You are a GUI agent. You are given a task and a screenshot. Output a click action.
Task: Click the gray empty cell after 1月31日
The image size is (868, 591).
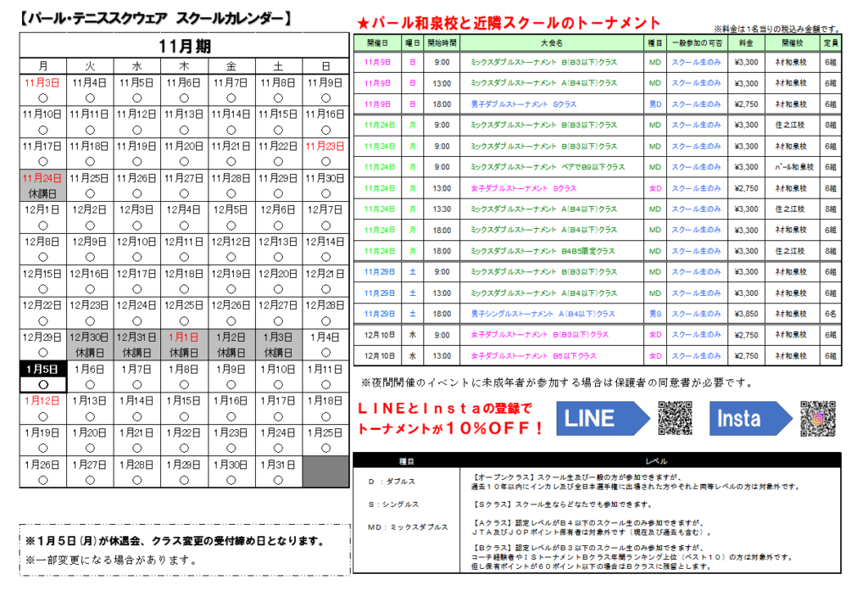click(x=325, y=471)
